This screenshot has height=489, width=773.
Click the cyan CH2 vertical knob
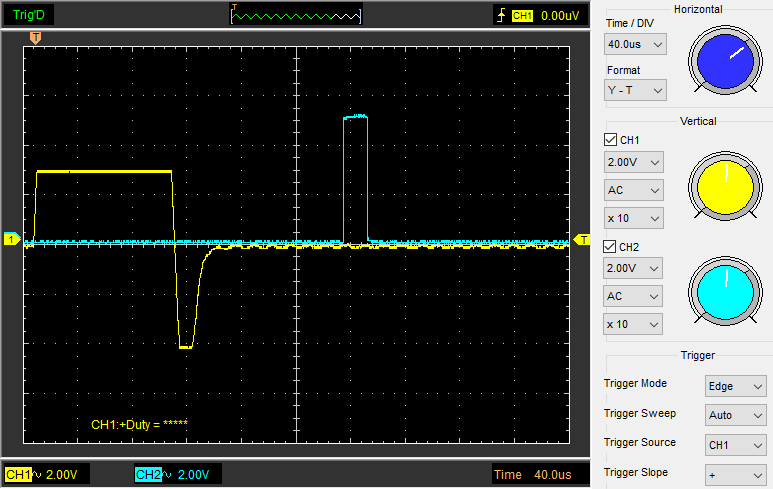(724, 292)
